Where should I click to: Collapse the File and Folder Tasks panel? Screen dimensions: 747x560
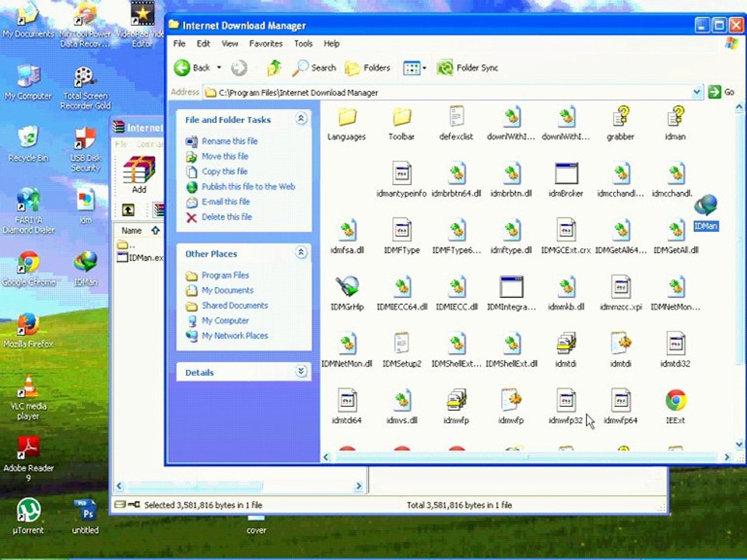pos(301,118)
